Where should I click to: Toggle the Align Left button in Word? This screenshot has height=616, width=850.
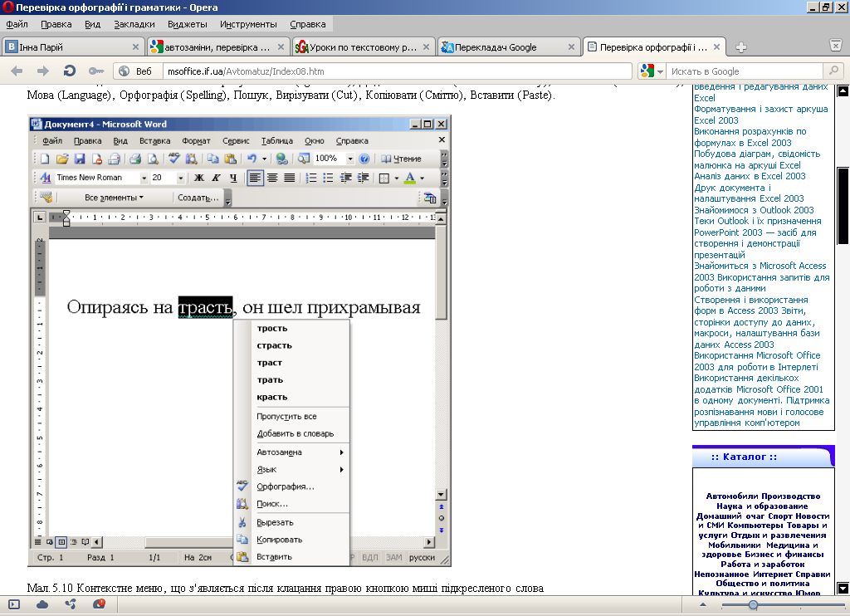pyautogui.click(x=255, y=178)
